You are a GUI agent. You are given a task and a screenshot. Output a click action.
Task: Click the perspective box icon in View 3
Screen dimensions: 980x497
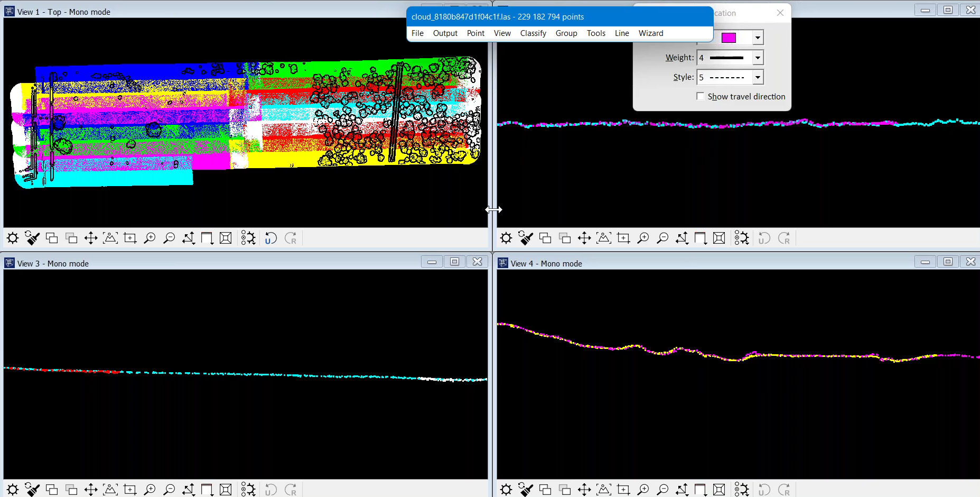point(226,490)
